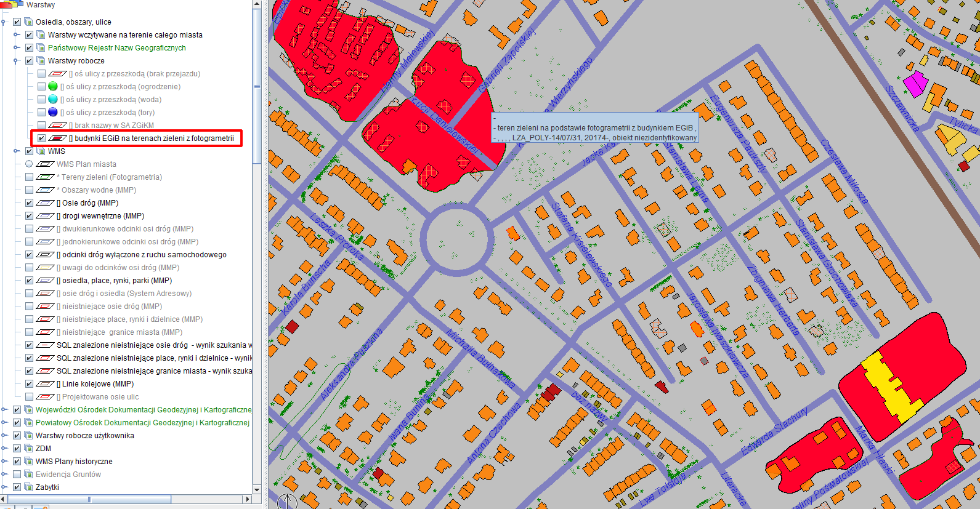Click the group icon next to Zabytki
980x509 pixels.
click(28, 487)
